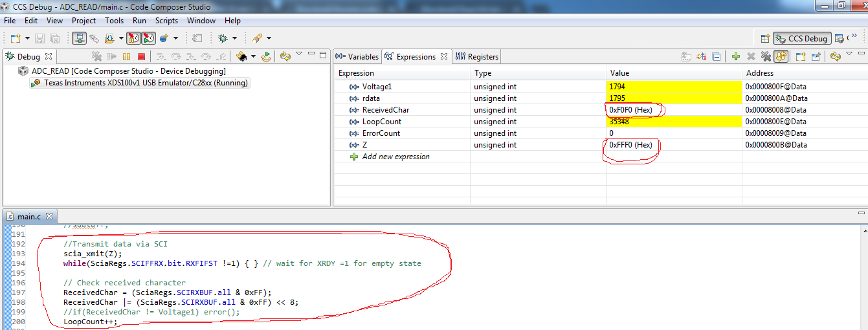Toggle the Continuous Refresh button in Expressions
This screenshot has width=868, height=330.
pos(781,56)
